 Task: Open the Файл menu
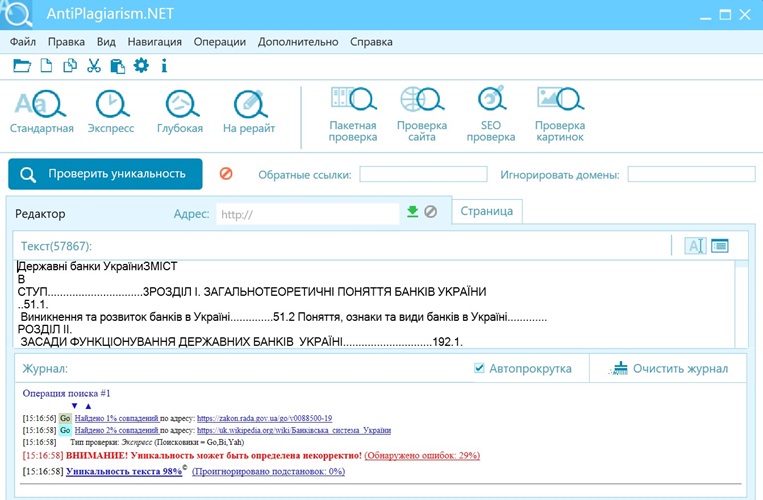click(x=23, y=42)
